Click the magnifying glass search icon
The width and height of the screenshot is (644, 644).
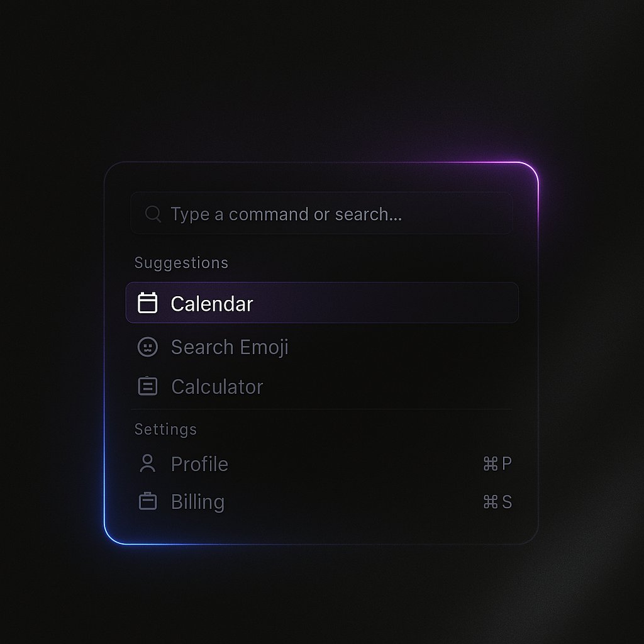[x=152, y=214]
